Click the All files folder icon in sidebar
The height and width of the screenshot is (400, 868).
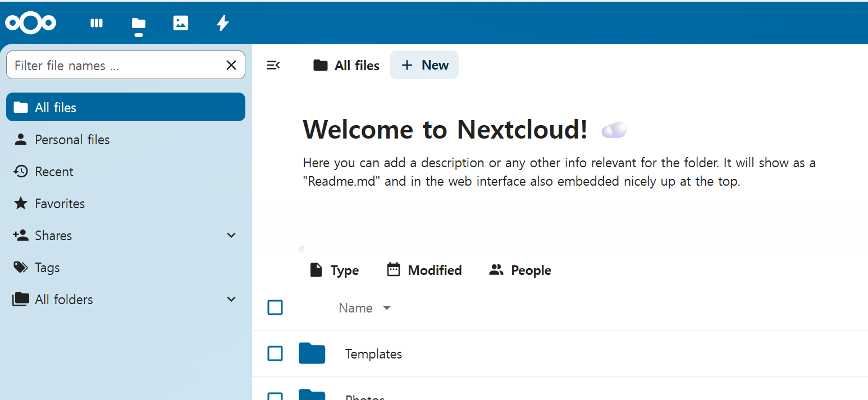(x=21, y=107)
